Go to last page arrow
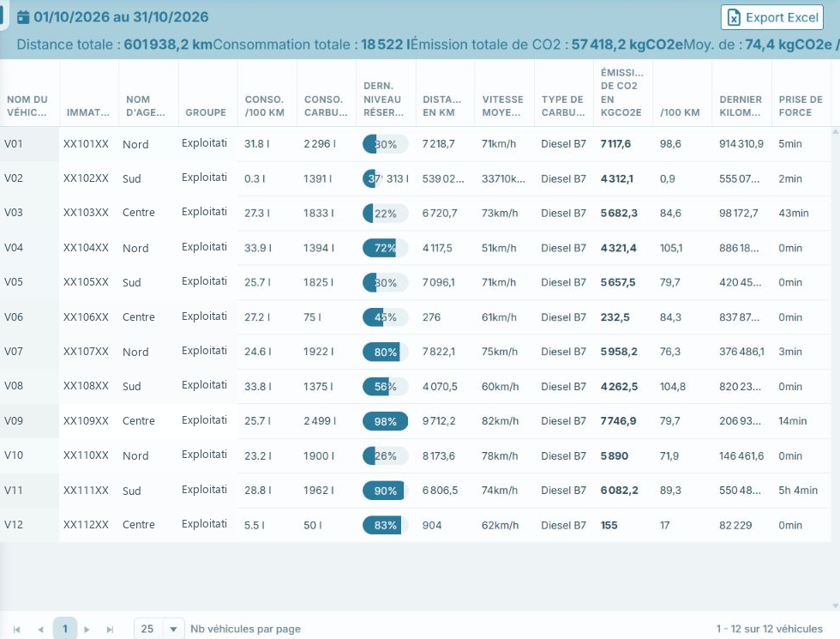 [110, 630]
